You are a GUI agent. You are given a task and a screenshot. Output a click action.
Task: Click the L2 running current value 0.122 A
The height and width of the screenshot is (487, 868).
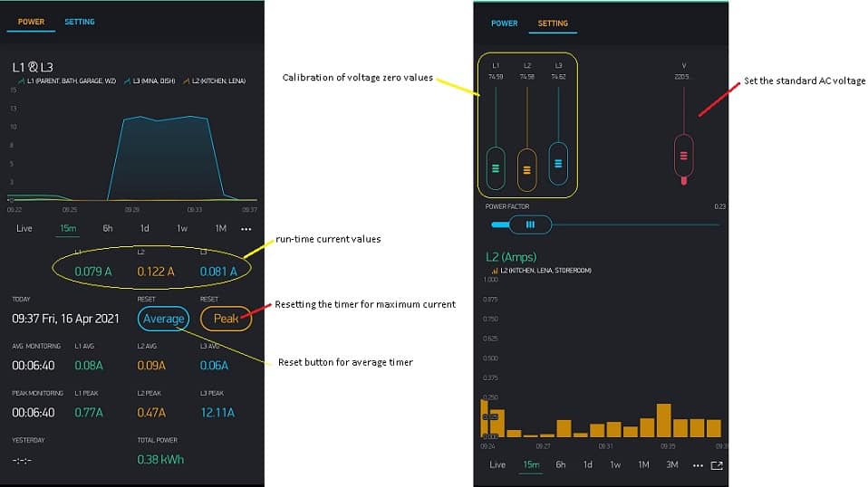156,271
